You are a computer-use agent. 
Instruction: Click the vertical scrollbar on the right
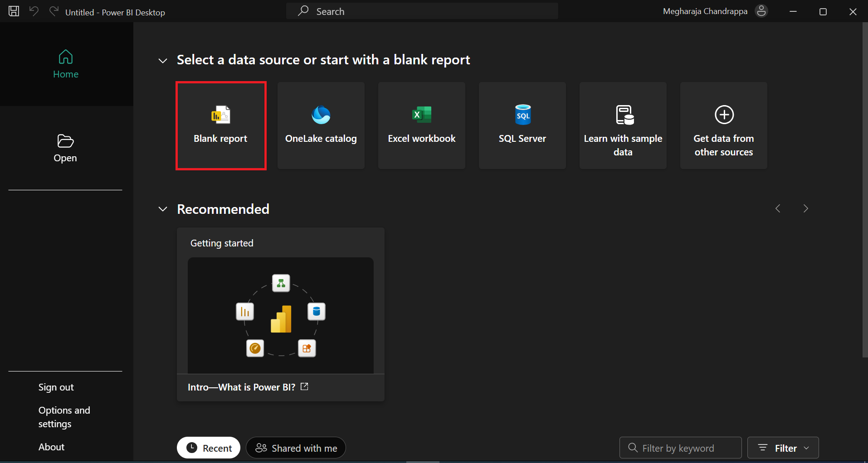[x=865, y=190]
